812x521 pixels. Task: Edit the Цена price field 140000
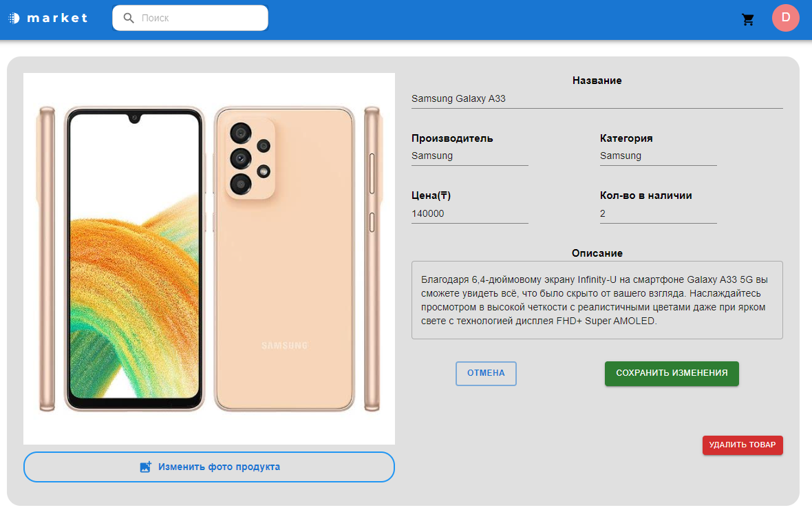click(x=470, y=213)
